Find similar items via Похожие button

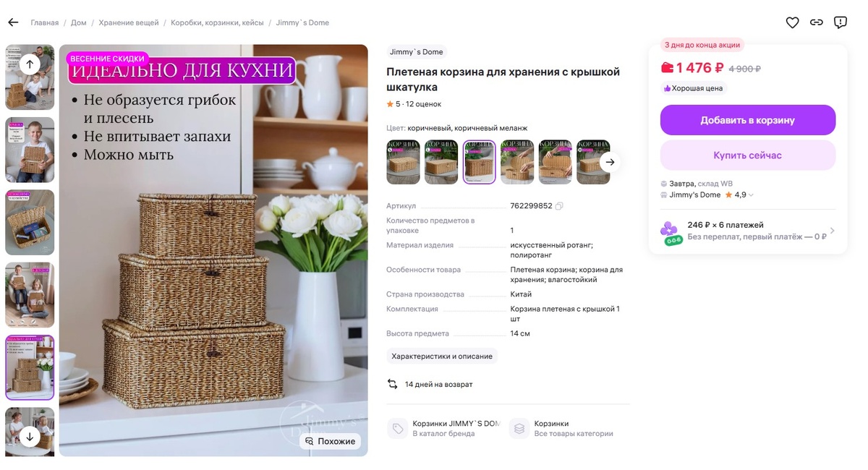point(331,441)
